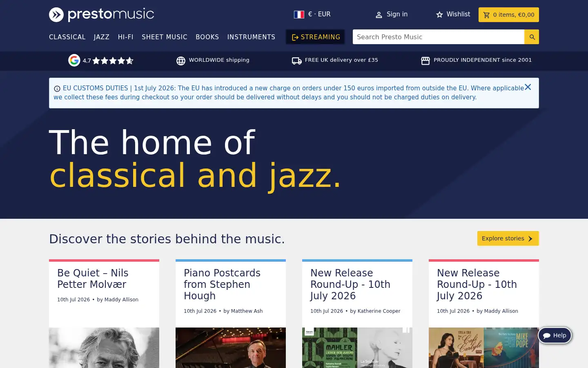Click the Streaming button

[315, 37]
